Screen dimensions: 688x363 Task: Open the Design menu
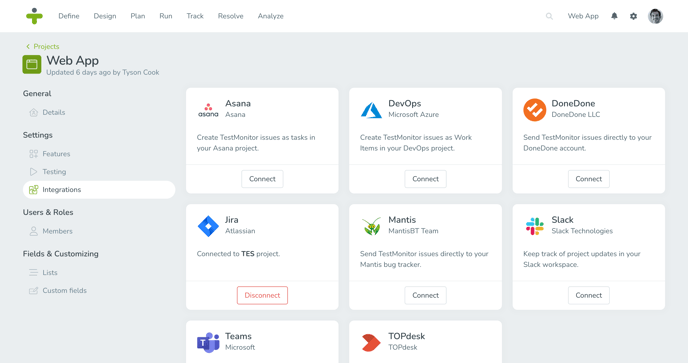coord(105,16)
